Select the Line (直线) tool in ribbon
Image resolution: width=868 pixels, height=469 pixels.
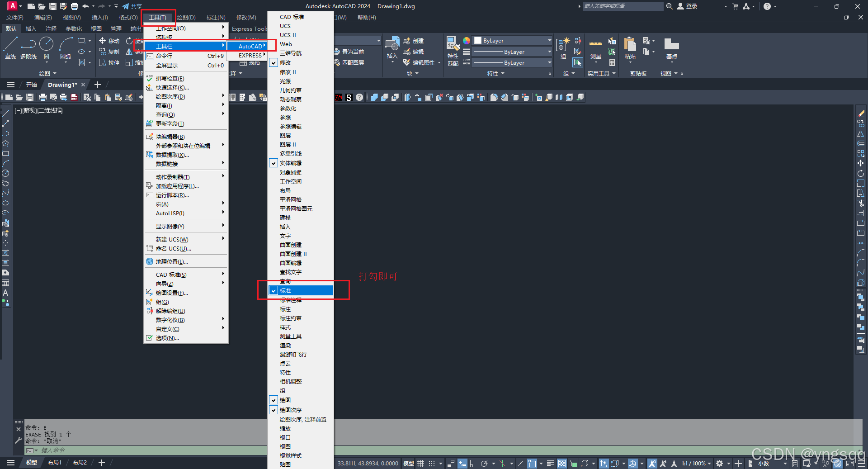coord(10,47)
